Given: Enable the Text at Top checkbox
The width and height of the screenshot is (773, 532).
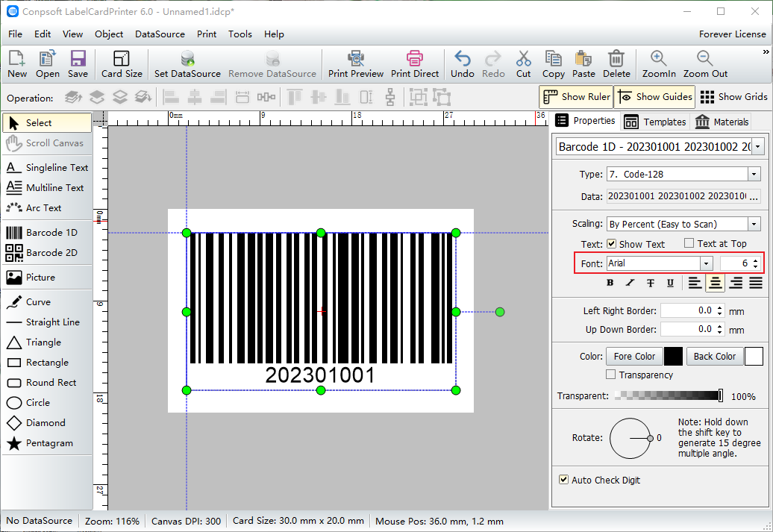Looking at the screenshot, I should click(689, 243).
